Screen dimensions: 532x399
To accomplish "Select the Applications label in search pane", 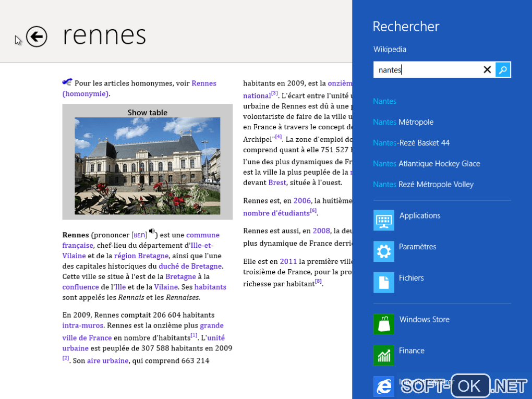I will click(x=420, y=215).
